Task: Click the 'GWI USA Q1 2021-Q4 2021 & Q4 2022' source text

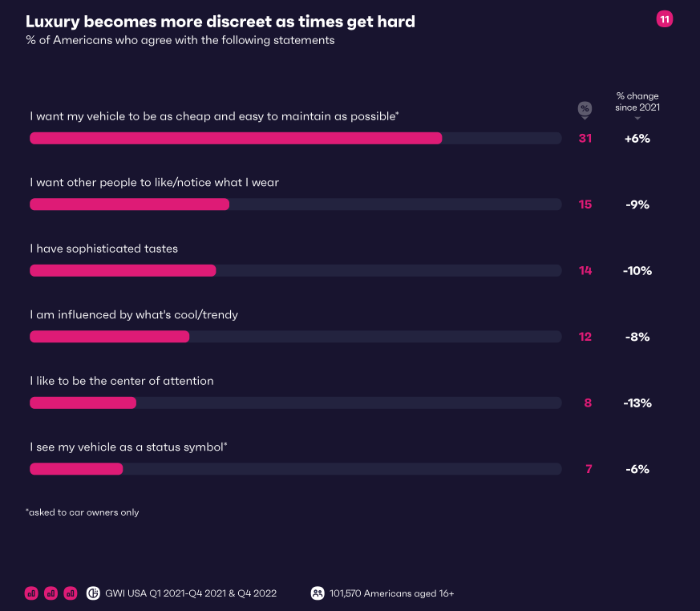Action: (191, 593)
